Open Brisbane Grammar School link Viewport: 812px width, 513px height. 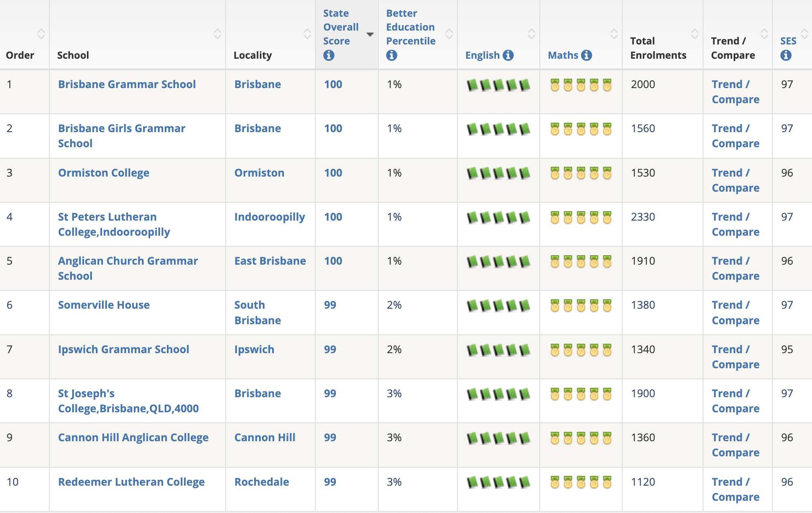tap(126, 84)
